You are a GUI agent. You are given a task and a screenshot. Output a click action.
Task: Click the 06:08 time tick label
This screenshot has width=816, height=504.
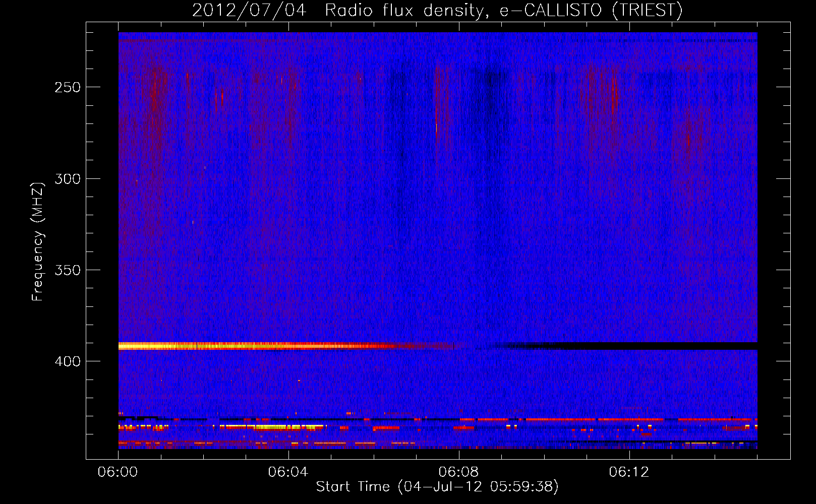(x=458, y=472)
